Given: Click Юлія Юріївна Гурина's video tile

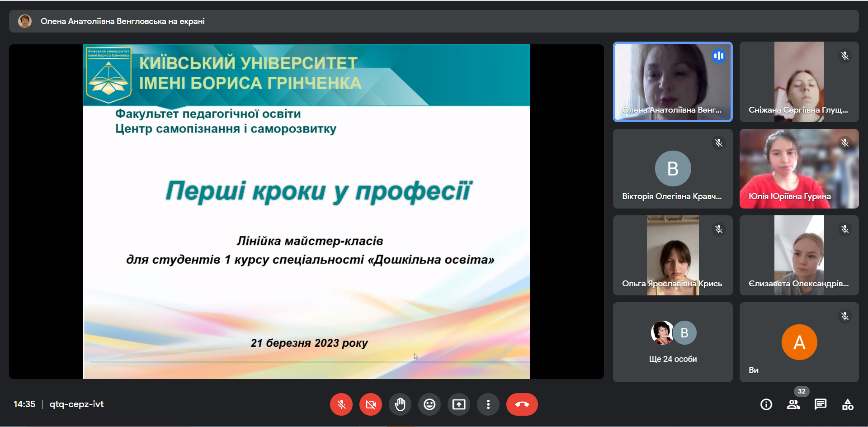Looking at the screenshot, I should click(799, 169).
